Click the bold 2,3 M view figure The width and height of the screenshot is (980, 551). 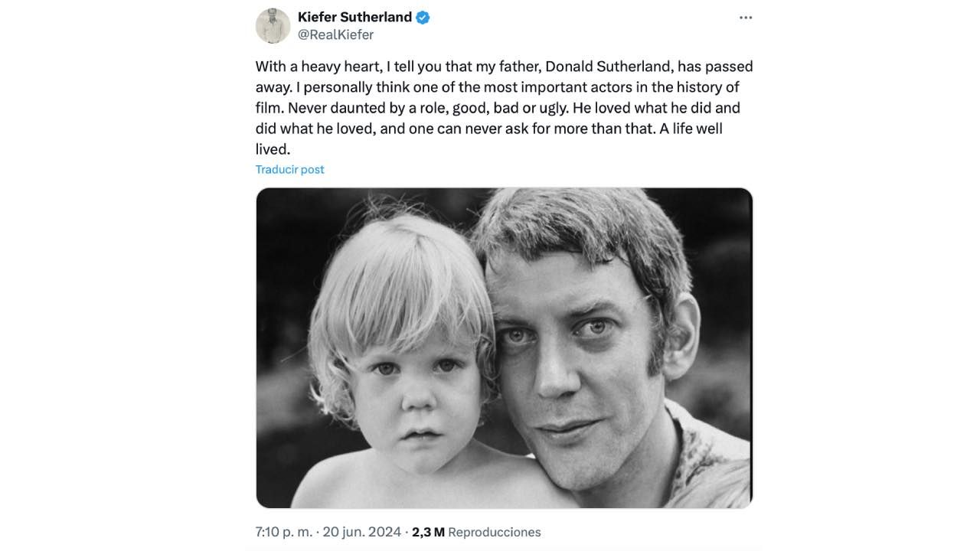[x=428, y=532]
